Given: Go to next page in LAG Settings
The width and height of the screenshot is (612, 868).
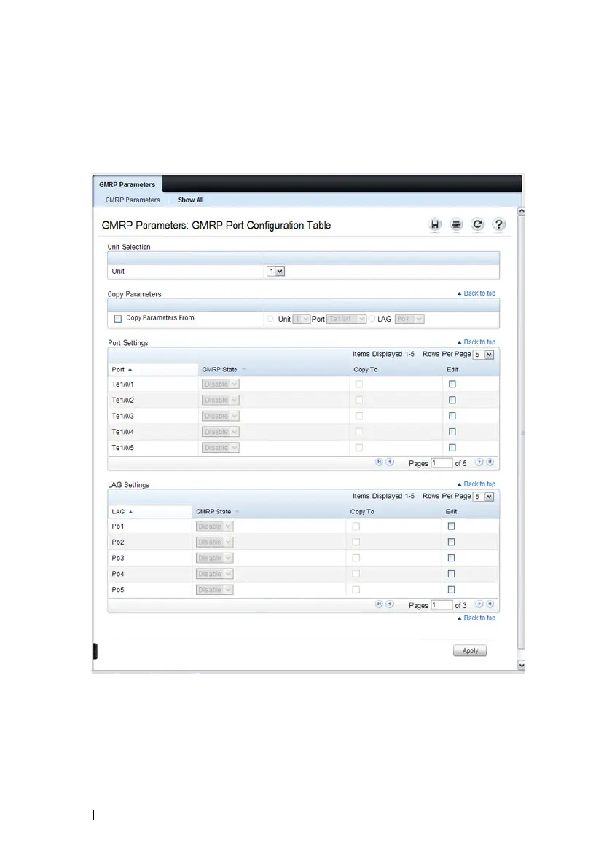Looking at the screenshot, I should (x=479, y=604).
